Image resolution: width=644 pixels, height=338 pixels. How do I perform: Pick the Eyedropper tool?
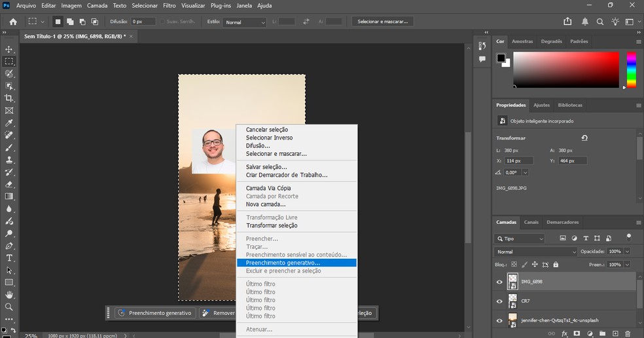(9, 123)
